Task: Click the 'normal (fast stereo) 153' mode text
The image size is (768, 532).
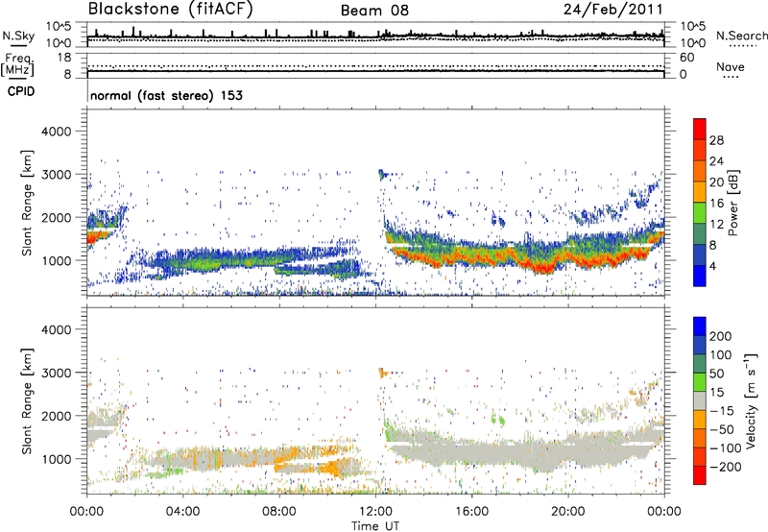Action: 166,95
